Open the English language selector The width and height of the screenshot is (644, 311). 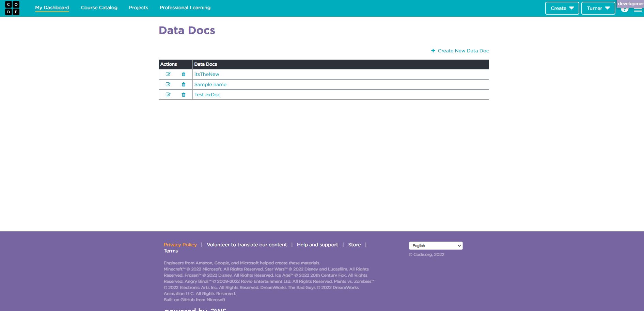(436, 246)
